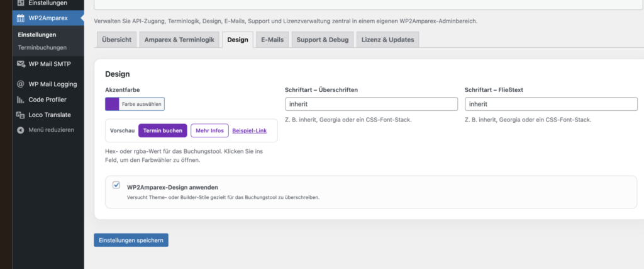The width and height of the screenshot is (644, 269).
Task: Click the Menü reduzieren arrow icon
Action: pos(21,130)
